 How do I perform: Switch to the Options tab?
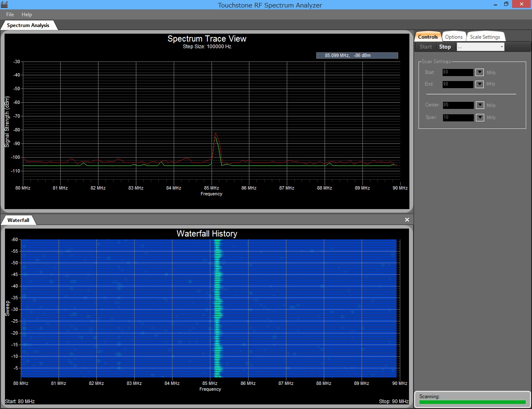point(454,37)
